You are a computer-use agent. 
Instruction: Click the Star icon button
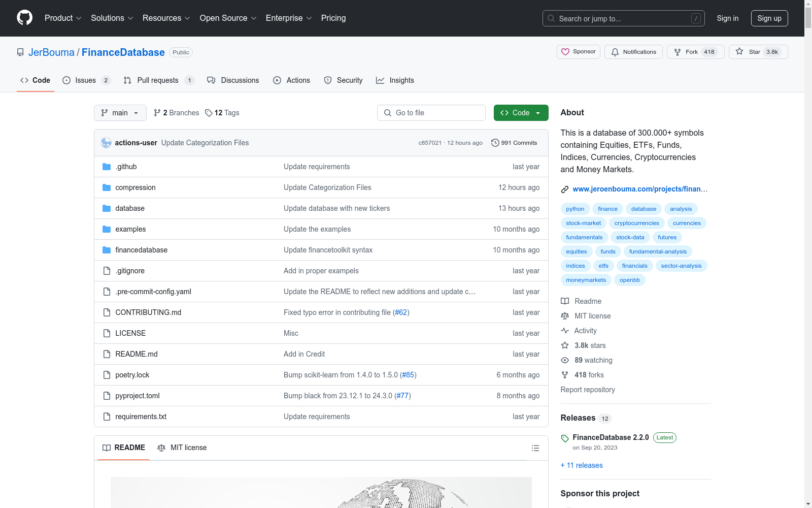pyautogui.click(x=739, y=51)
